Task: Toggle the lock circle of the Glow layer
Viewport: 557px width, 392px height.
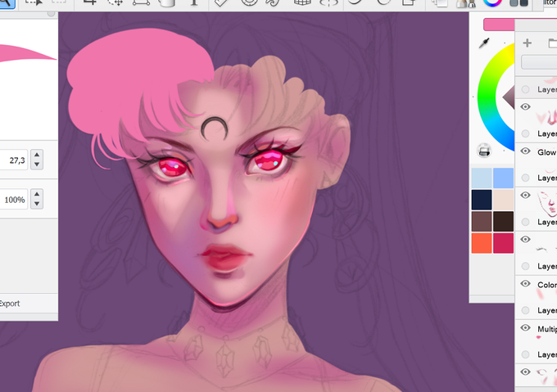Action: click(525, 178)
